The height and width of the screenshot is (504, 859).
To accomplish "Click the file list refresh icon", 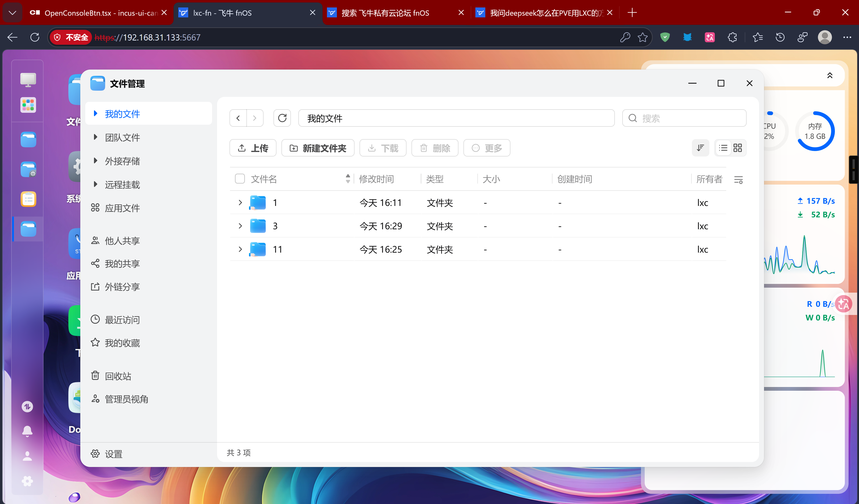I will coord(282,118).
